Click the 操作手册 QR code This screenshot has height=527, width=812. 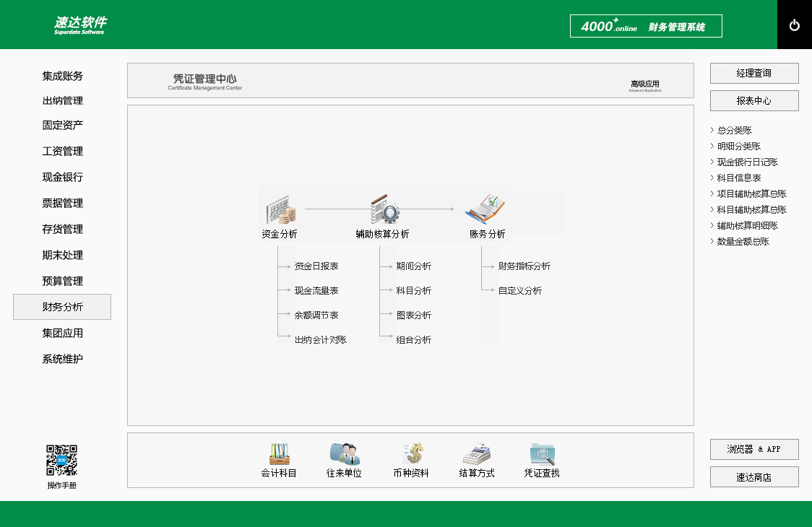(x=62, y=461)
